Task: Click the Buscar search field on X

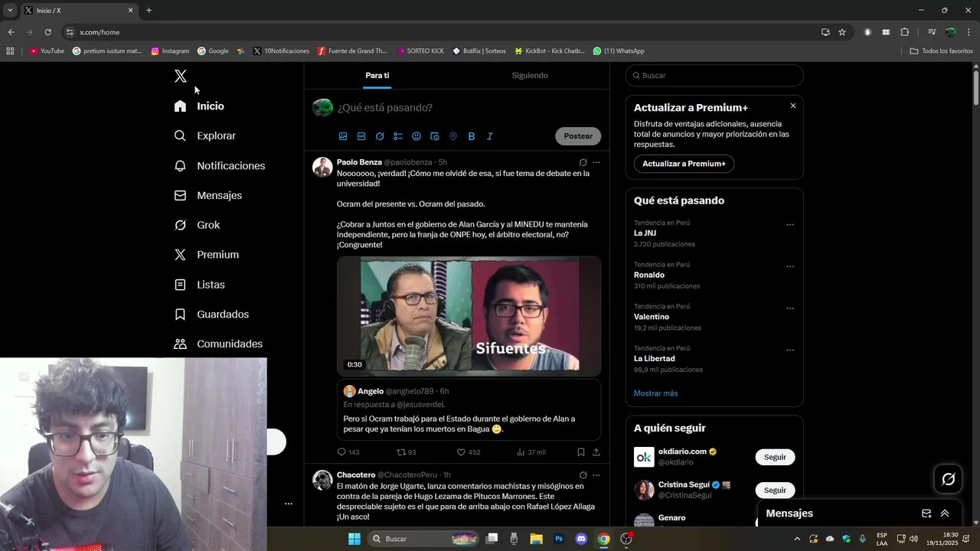Action: 714,76
